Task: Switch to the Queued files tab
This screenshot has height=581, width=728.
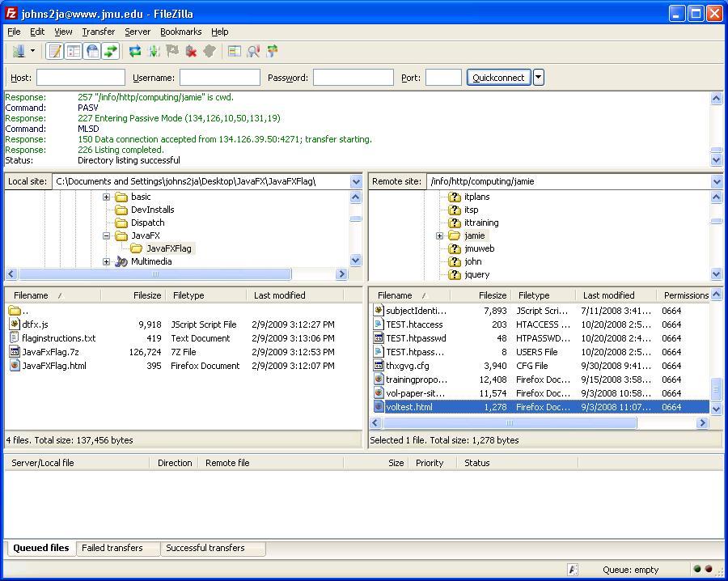Action: (41, 548)
